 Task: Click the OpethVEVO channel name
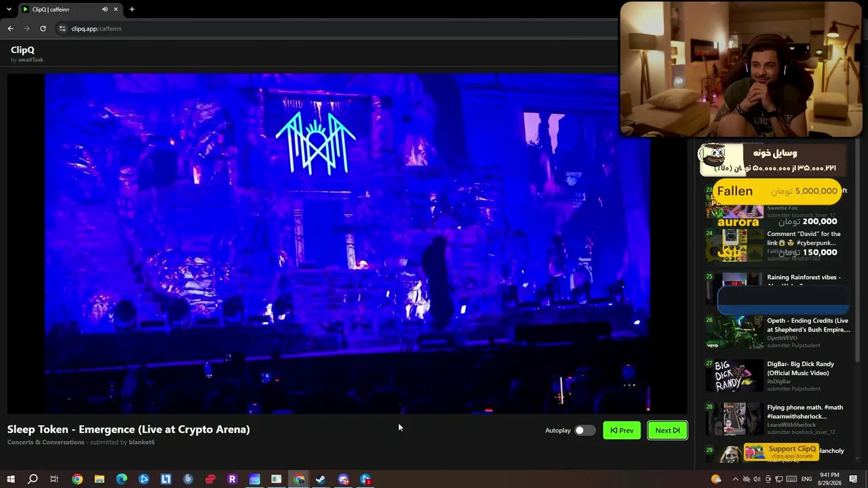pyautogui.click(x=782, y=338)
